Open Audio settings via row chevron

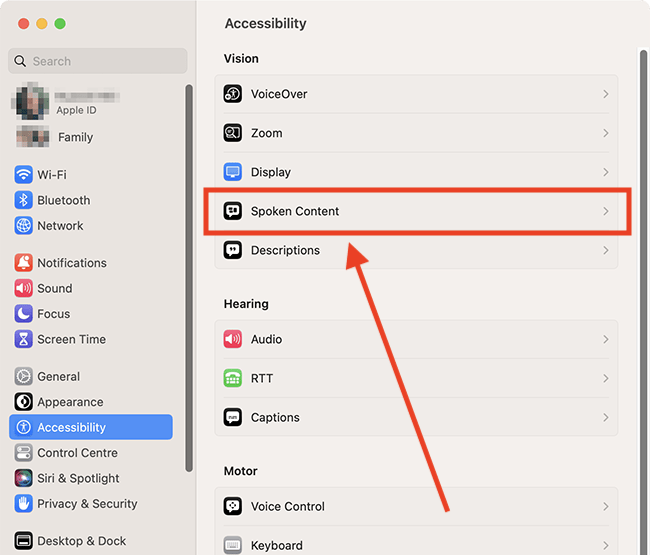pos(606,339)
